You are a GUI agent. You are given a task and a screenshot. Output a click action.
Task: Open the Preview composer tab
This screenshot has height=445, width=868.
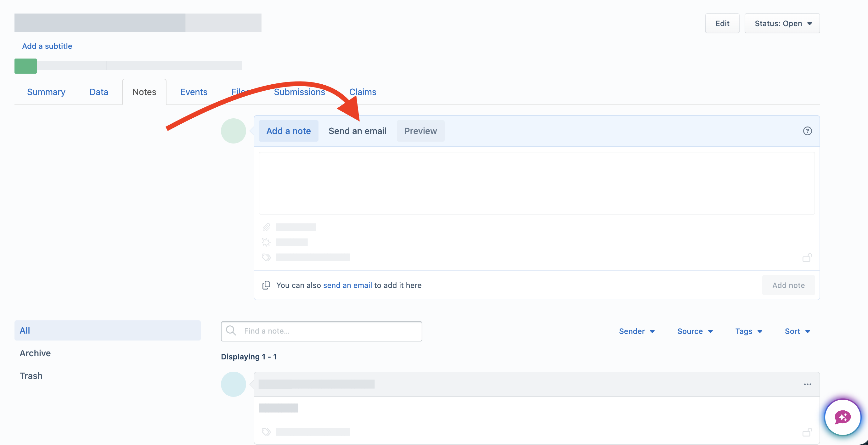tap(420, 131)
